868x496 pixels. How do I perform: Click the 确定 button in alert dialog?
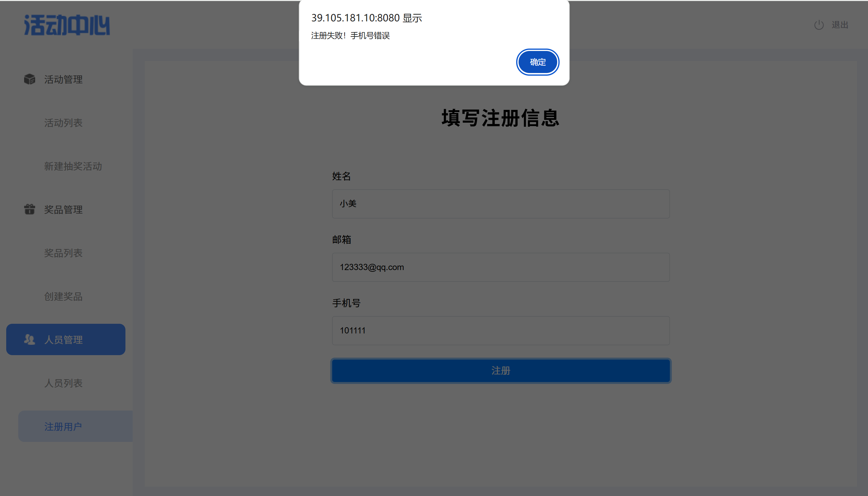(x=538, y=62)
